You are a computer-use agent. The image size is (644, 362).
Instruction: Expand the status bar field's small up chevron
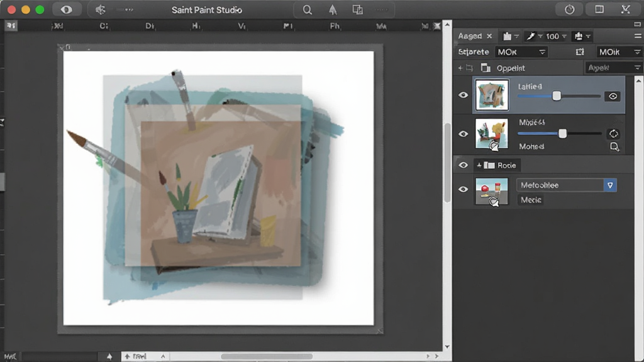click(163, 356)
